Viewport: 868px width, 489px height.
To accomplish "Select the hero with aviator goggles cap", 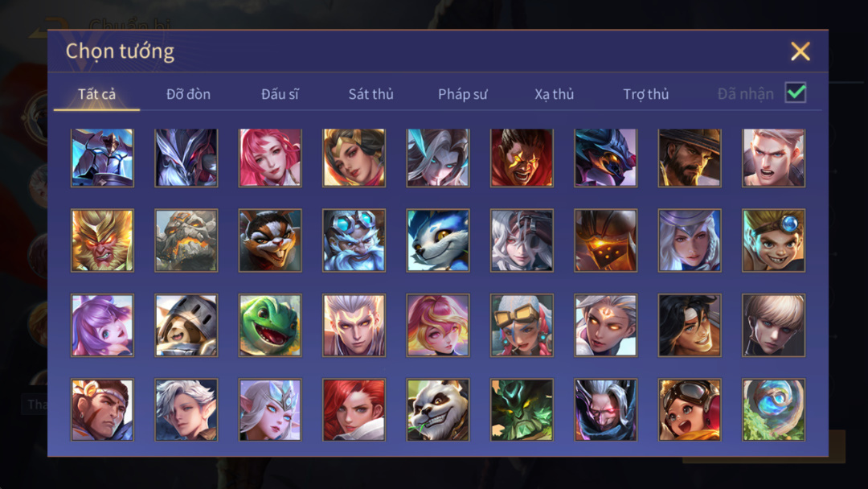I will click(x=690, y=410).
